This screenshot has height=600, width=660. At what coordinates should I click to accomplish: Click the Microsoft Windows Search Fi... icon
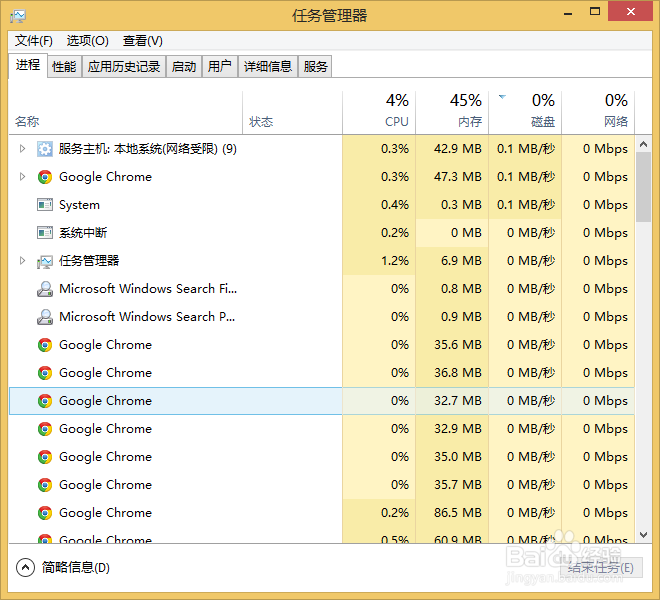(x=45, y=289)
